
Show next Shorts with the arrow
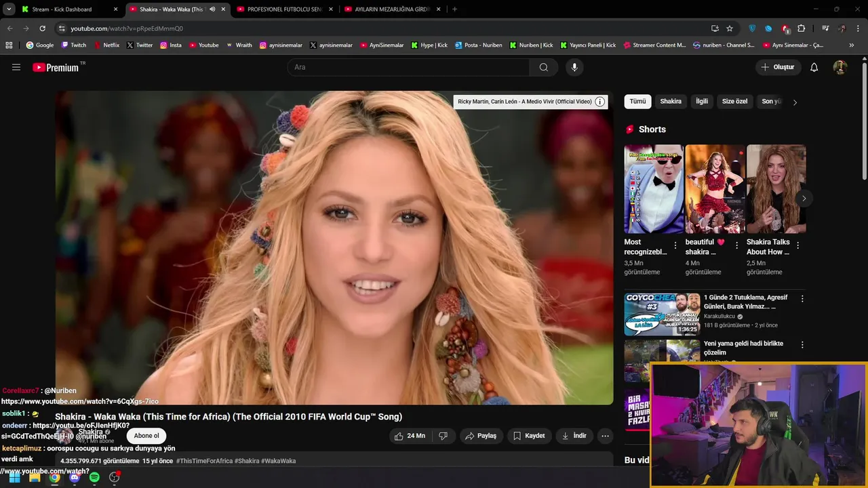tap(804, 199)
